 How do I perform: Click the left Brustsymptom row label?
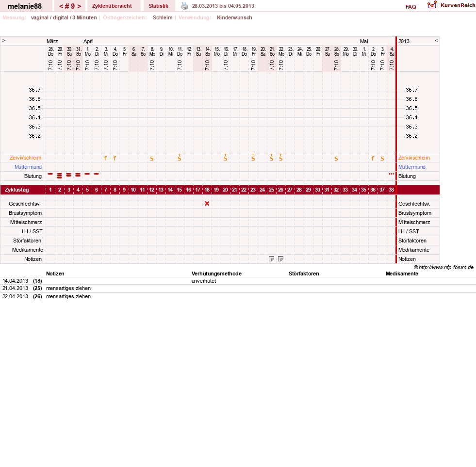(25, 213)
